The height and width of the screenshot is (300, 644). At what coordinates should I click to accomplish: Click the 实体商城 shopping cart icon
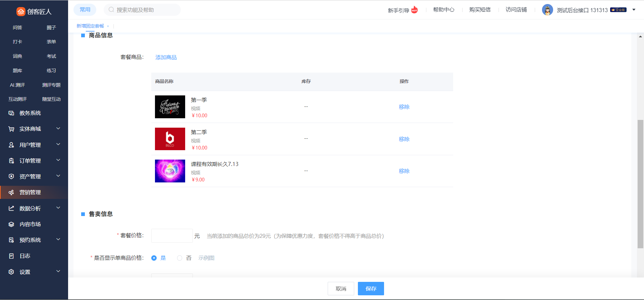[11, 129]
